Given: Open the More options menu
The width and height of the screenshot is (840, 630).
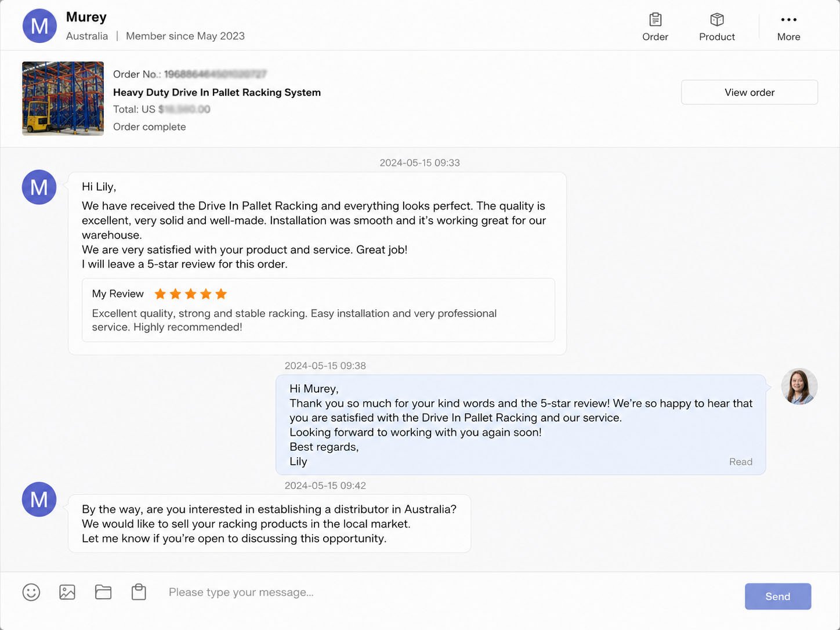Looking at the screenshot, I should pos(788,20).
